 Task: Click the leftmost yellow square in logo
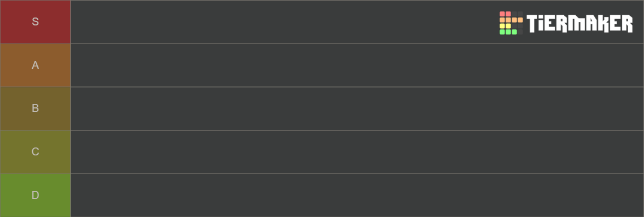502,26
